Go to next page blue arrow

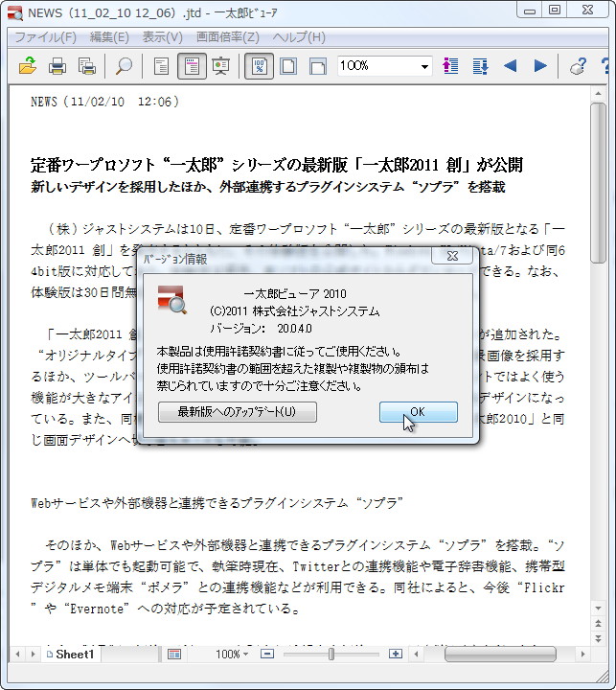tap(540, 66)
